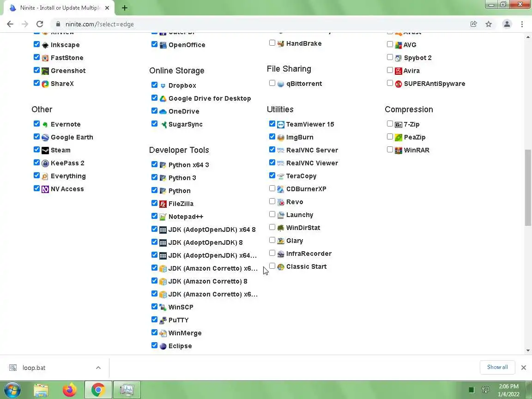This screenshot has width=532, height=399.
Task: Click the Inkscape app icon
Action: point(45,45)
